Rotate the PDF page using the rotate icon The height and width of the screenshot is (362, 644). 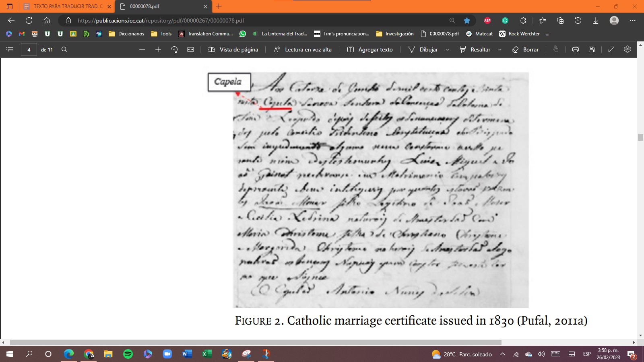pos(174,49)
